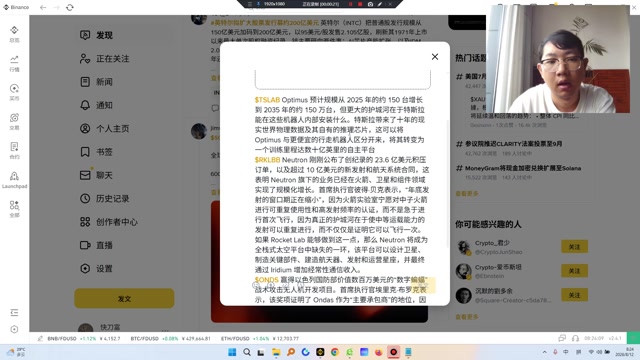Open Google Chrome from the taskbar
Image resolution: width=640 pixels, height=360 pixels.
point(335,352)
